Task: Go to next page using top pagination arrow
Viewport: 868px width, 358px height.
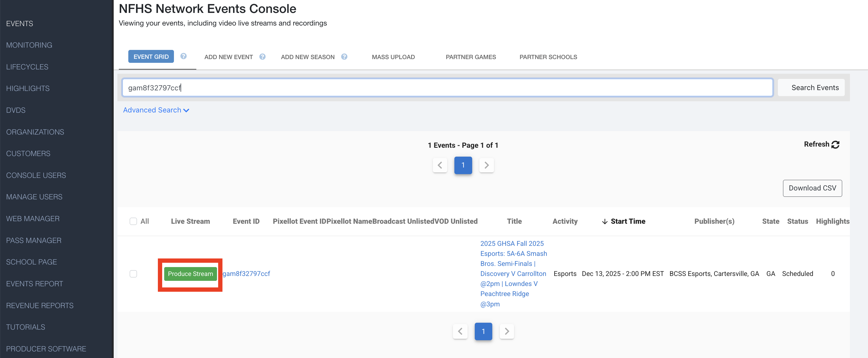Action: pos(486,165)
